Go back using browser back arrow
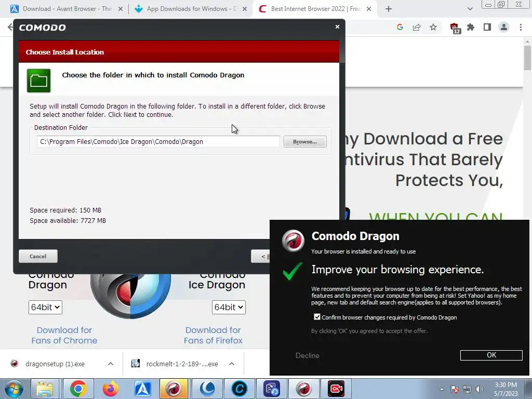This screenshot has width=532, height=399. click(10, 27)
